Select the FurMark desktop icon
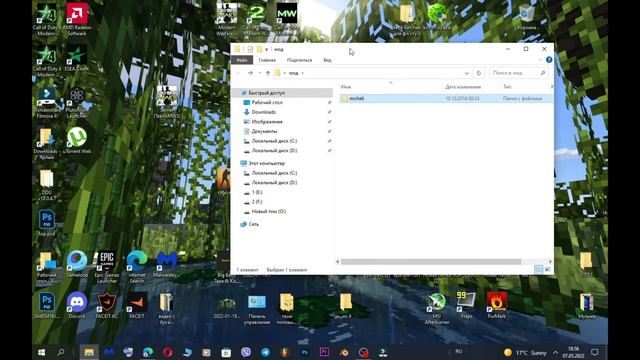This screenshot has width=640, height=360. [496, 305]
